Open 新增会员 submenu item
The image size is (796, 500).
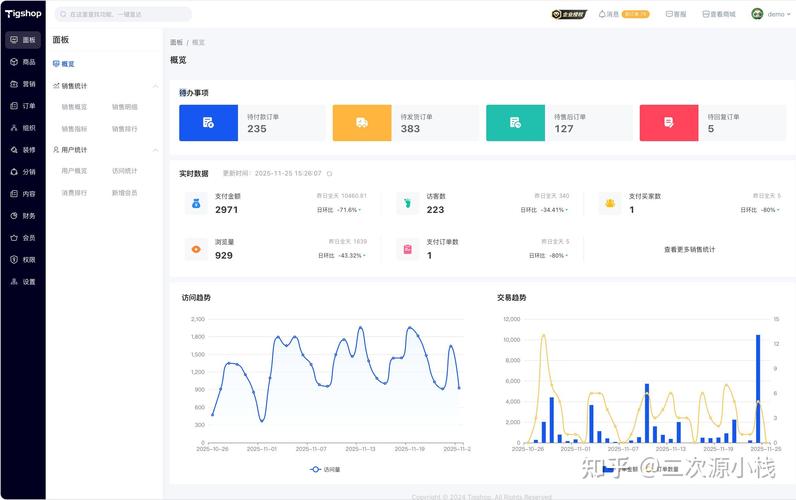point(124,193)
